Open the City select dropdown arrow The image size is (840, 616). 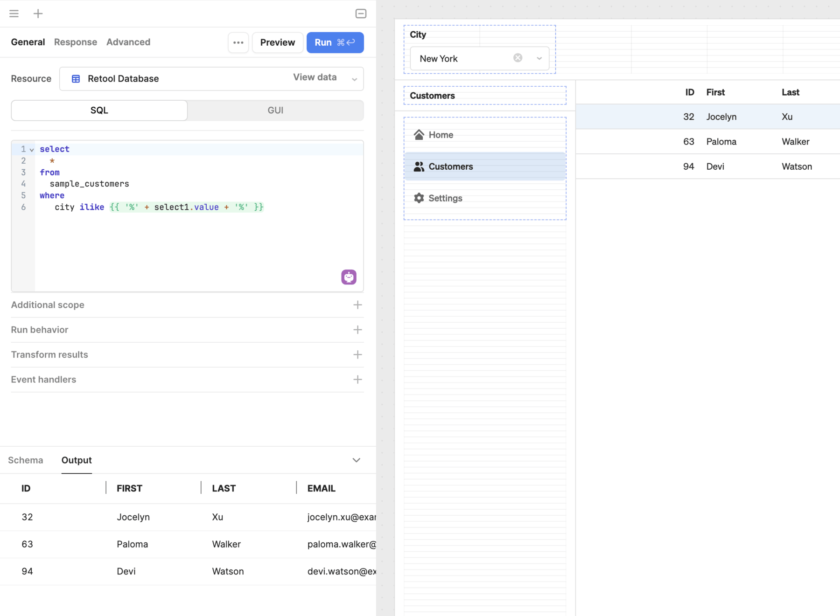coord(539,58)
